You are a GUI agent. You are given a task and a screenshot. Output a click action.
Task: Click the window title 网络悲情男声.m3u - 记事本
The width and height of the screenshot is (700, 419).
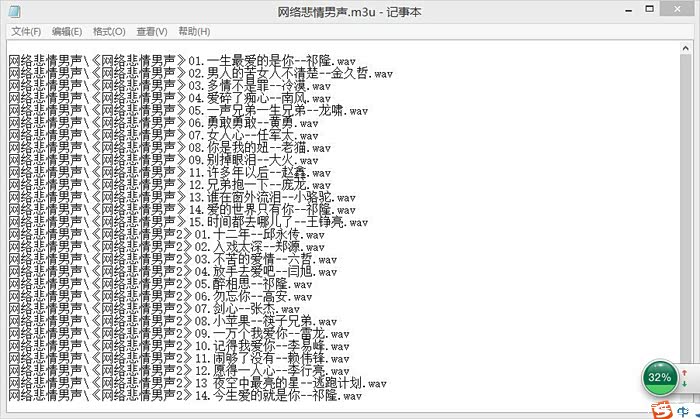[x=350, y=12]
